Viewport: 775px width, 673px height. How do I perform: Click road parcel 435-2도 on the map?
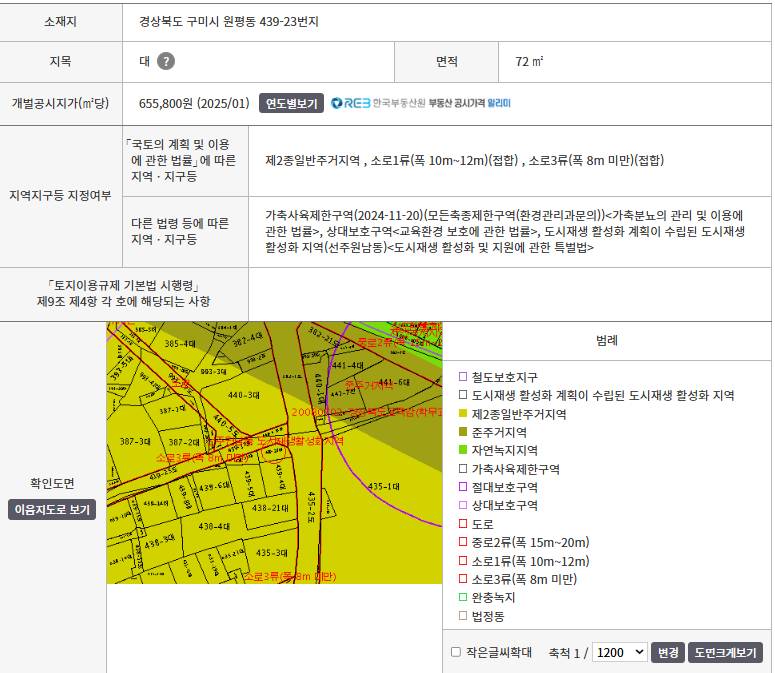coord(311,506)
